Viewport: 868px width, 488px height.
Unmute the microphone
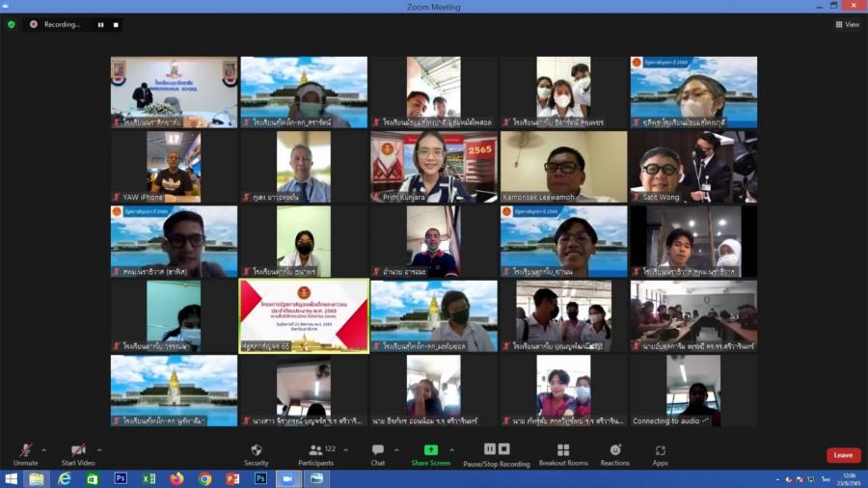pyautogui.click(x=25, y=454)
